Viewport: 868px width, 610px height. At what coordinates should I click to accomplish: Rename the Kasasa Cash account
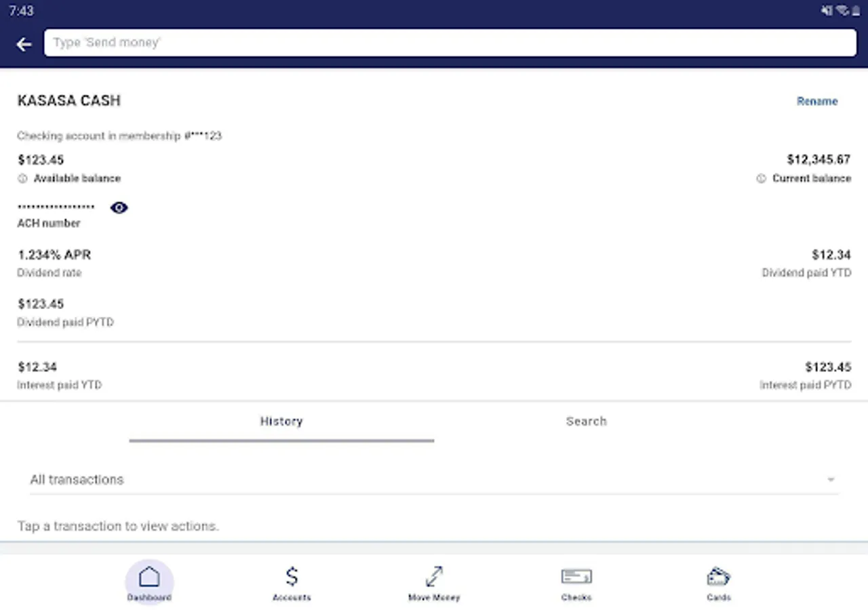817,101
